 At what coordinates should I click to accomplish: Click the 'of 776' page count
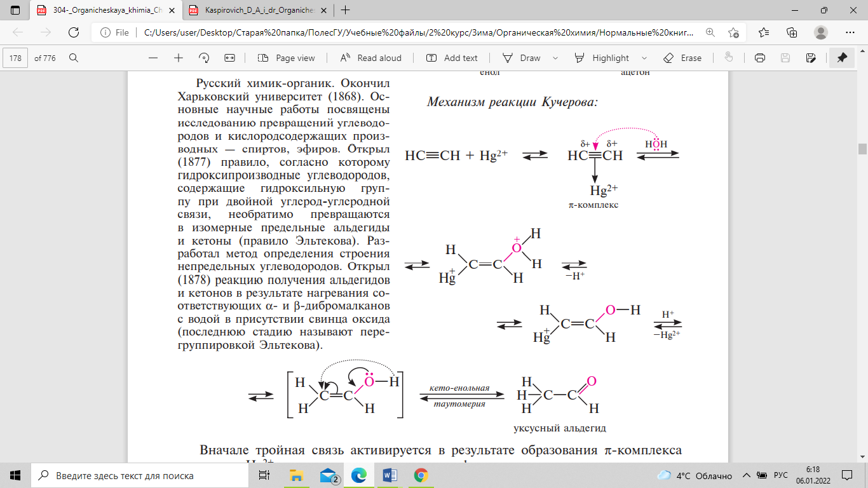pyautogui.click(x=45, y=58)
